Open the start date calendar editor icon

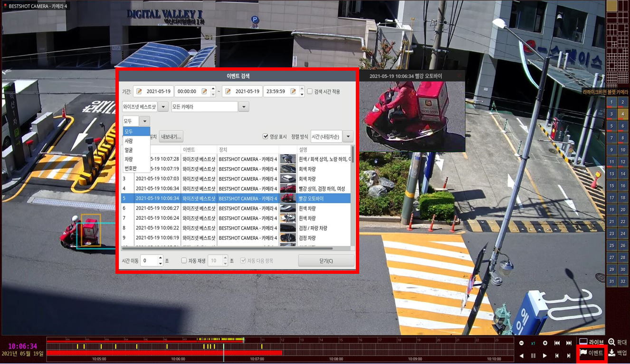click(139, 92)
